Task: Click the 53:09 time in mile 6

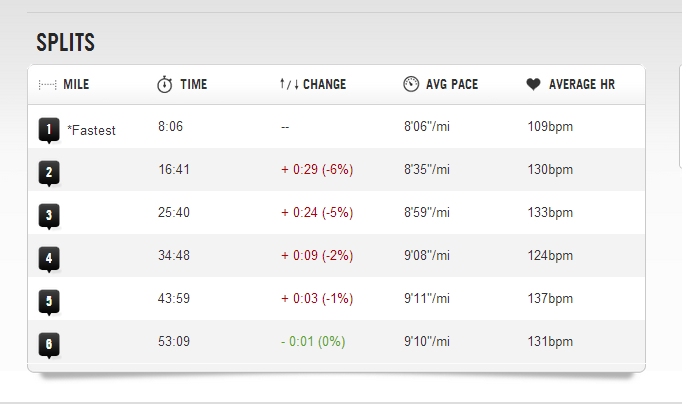Action: pyautogui.click(x=174, y=341)
